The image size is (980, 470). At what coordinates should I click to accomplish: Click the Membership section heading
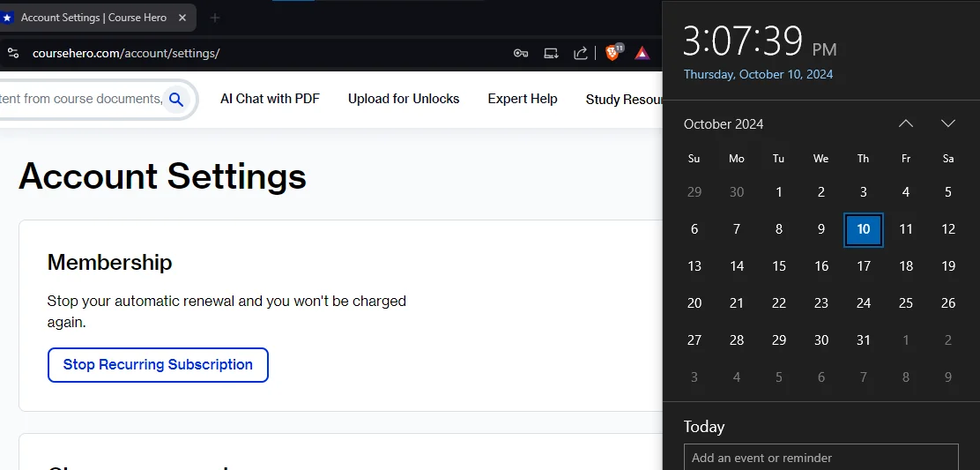109,262
